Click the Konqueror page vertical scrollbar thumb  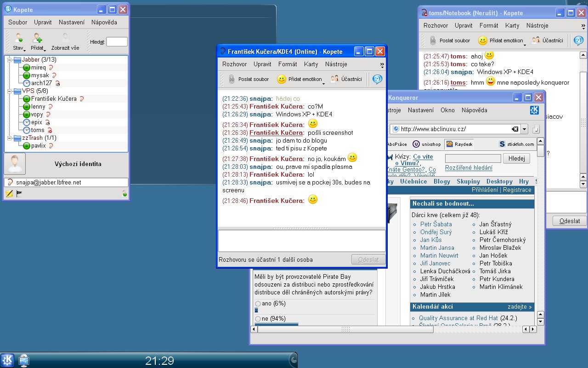point(541,151)
